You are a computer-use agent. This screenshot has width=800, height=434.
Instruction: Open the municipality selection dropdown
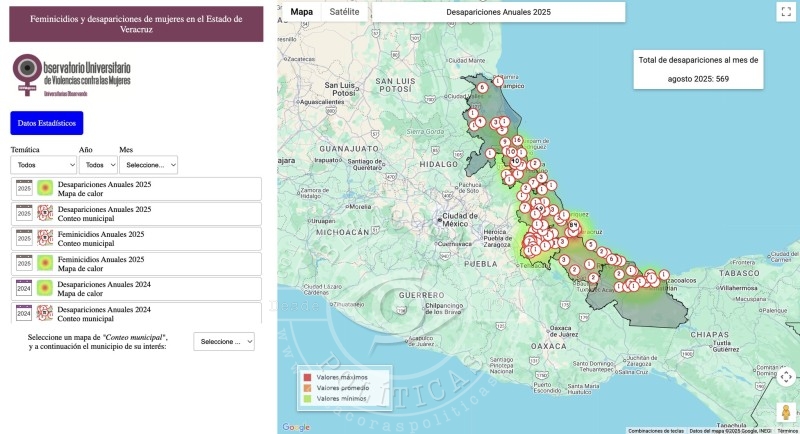pyautogui.click(x=223, y=342)
